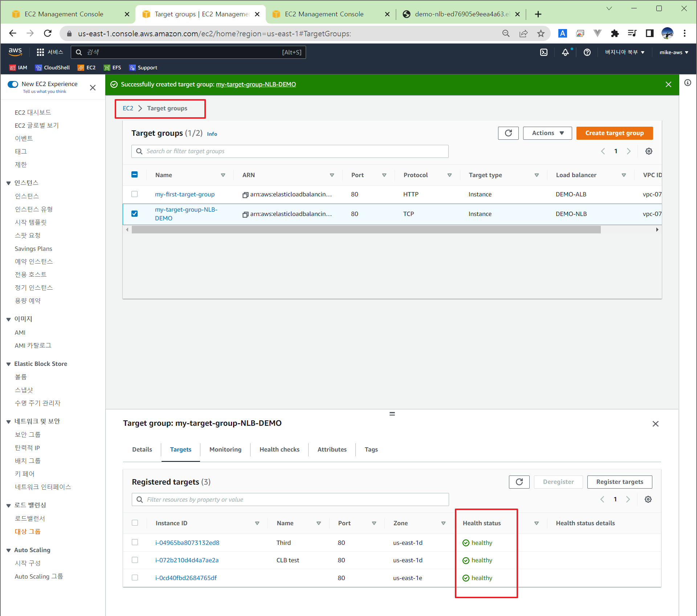Image resolution: width=697 pixels, height=616 pixels.
Task: Collapse the Elastic Block Store sidebar section
Action: click(8, 364)
